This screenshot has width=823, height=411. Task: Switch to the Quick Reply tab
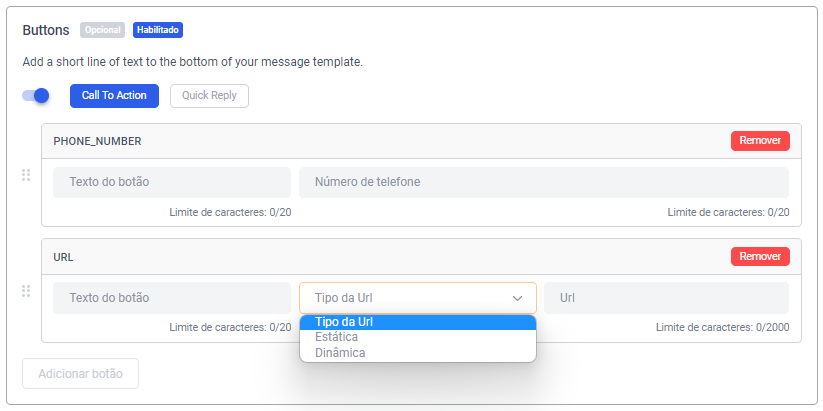point(209,96)
